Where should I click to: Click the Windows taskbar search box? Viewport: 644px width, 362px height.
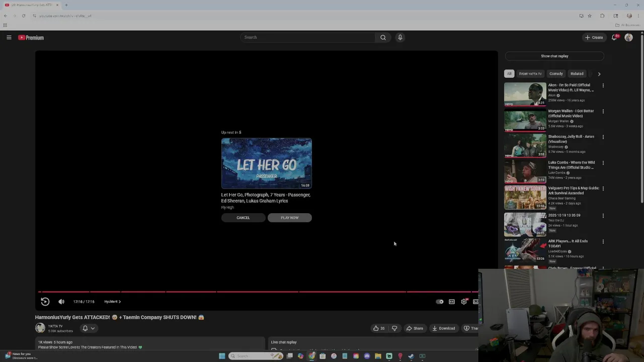coord(256,356)
